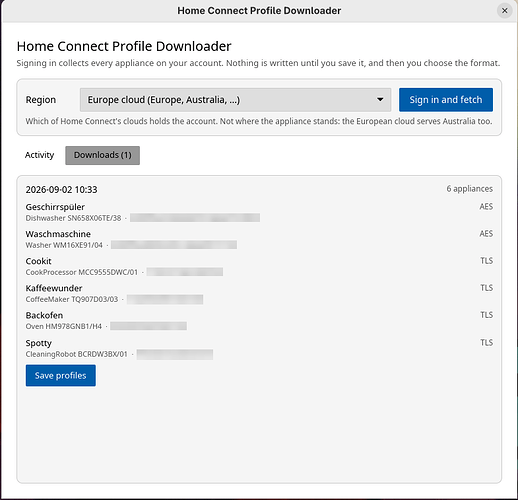
Task: Click the blurred identifier on the Dishwasher row
Action: tap(195, 218)
